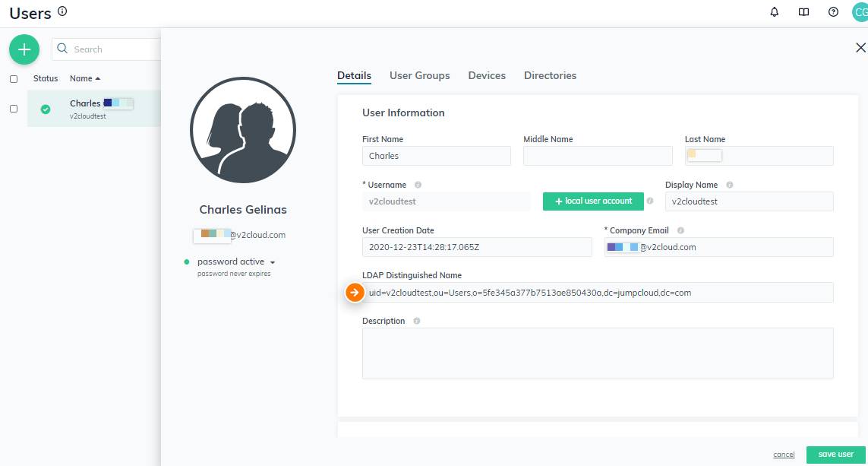Click the green active status icon for Charles
The height and width of the screenshot is (466, 868).
(46, 109)
